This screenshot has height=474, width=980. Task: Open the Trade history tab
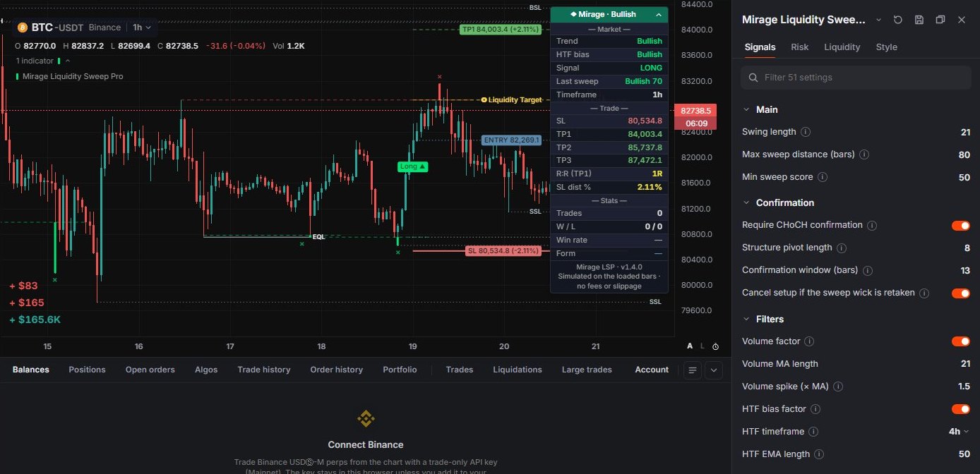click(264, 370)
